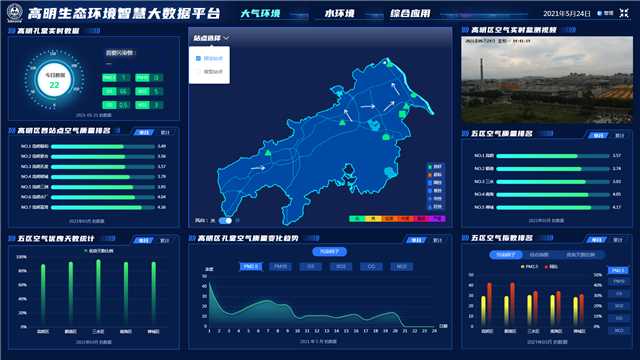Uncheck the first checked station type option

[198, 58]
